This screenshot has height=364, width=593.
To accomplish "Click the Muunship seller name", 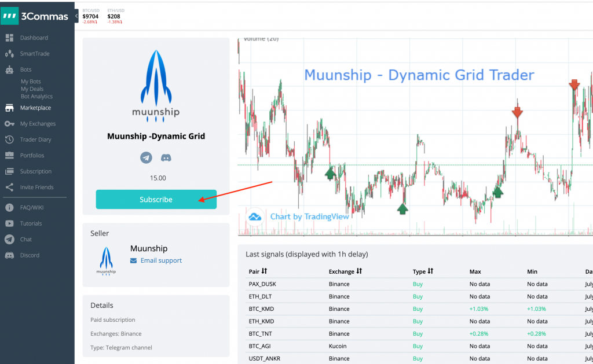I will (x=149, y=248).
